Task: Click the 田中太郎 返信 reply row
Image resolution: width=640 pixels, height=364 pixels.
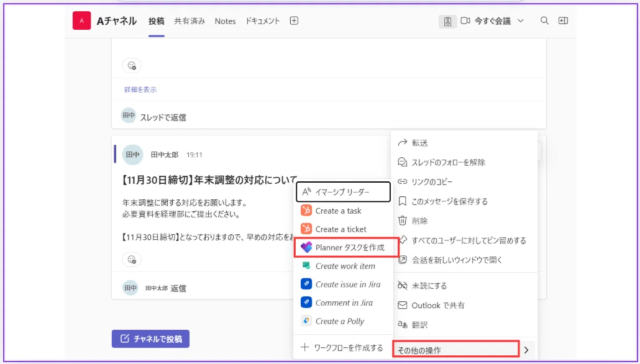Action: click(166, 288)
